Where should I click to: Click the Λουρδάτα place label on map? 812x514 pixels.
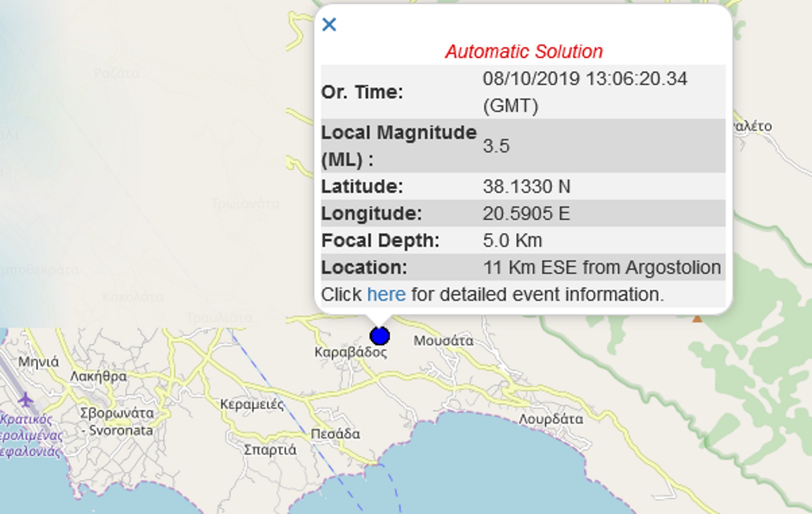[x=551, y=419]
